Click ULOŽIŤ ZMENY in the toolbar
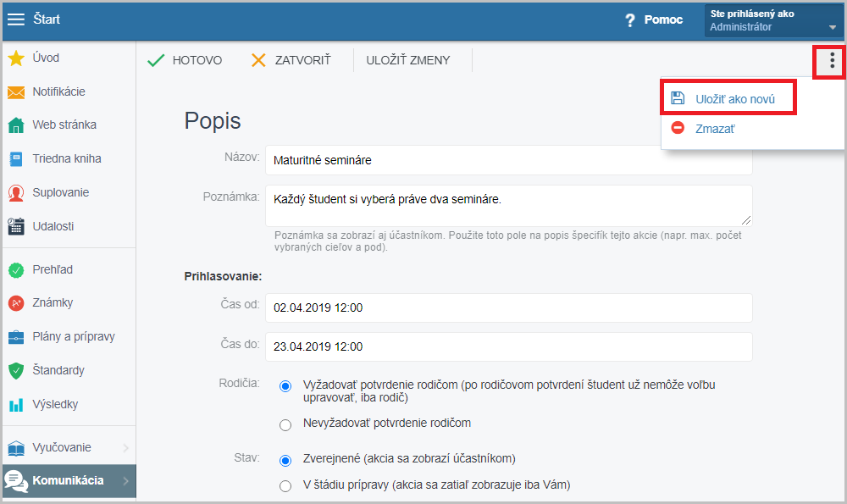This screenshot has width=847, height=504. [x=408, y=60]
